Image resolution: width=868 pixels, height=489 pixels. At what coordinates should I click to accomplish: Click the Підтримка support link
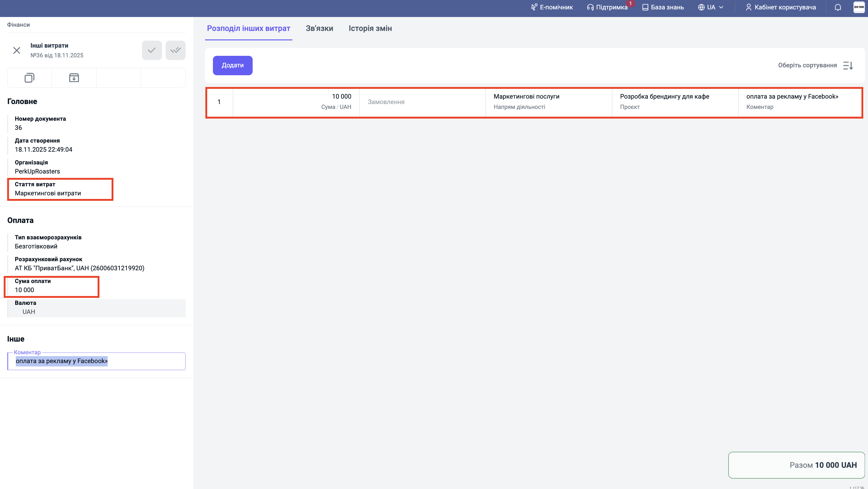pos(607,7)
